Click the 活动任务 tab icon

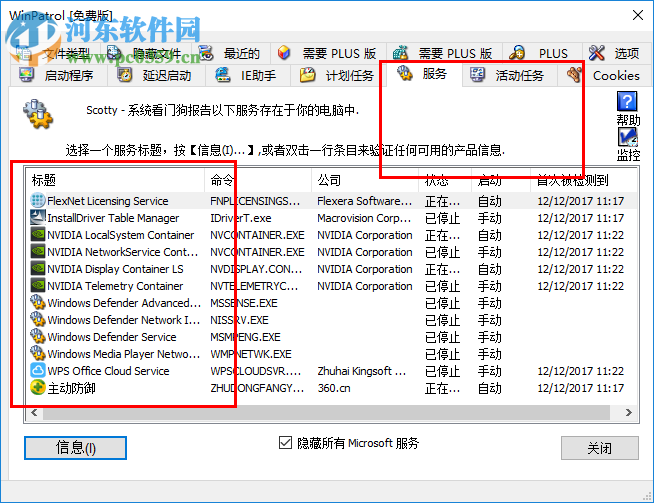pyautogui.click(x=477, y=75)
